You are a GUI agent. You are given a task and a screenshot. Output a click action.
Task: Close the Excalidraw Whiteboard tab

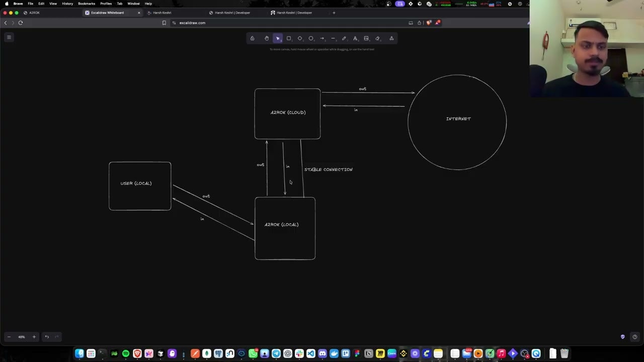[139, 13]
